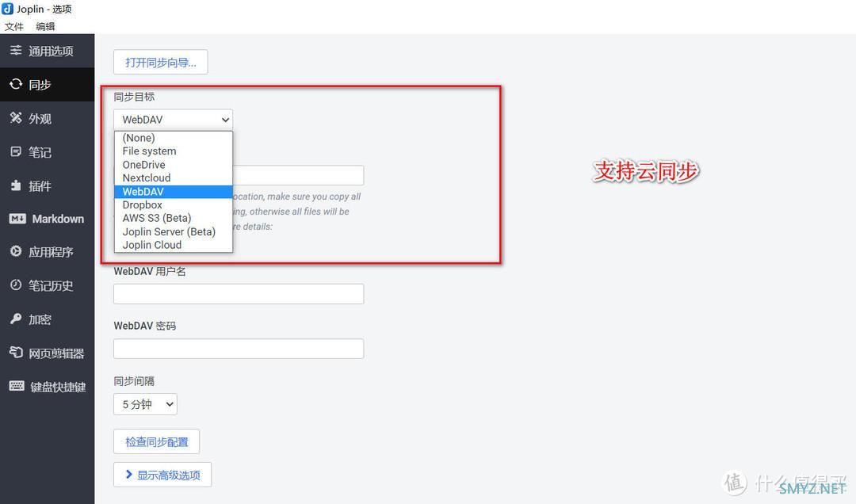This screenshot has height=504, width=856.
Task: Click the 检查同步配置 button
Action: 157,441
